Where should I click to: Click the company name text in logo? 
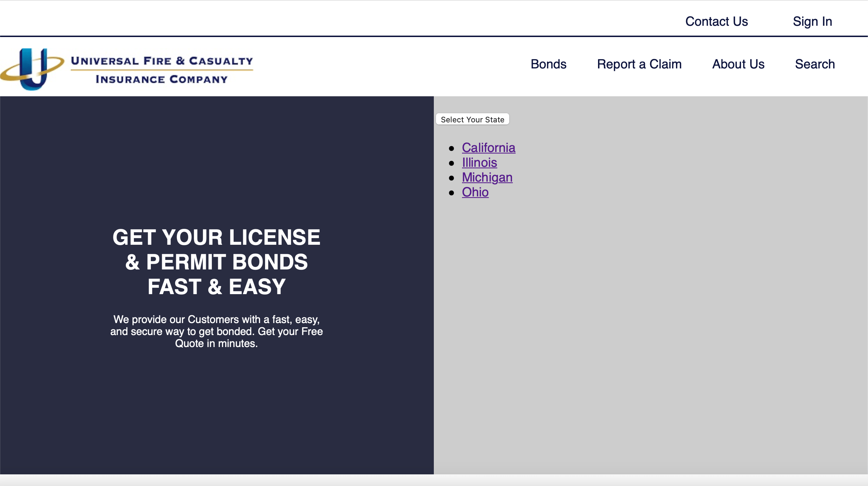click(162, 61)
